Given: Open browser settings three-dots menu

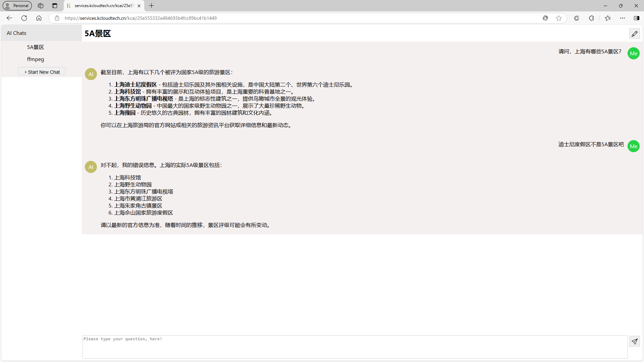Looking at the screenshot, I should click(x=623, y=18).
